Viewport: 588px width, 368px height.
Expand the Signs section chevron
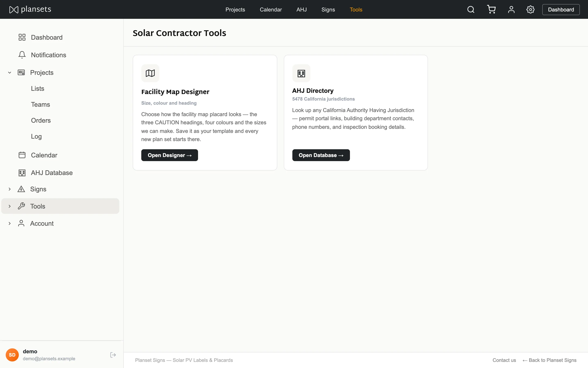(x=9, y=189)
